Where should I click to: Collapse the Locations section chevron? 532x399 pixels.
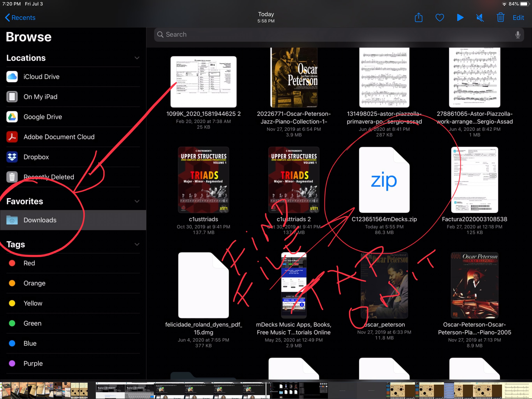137,58
